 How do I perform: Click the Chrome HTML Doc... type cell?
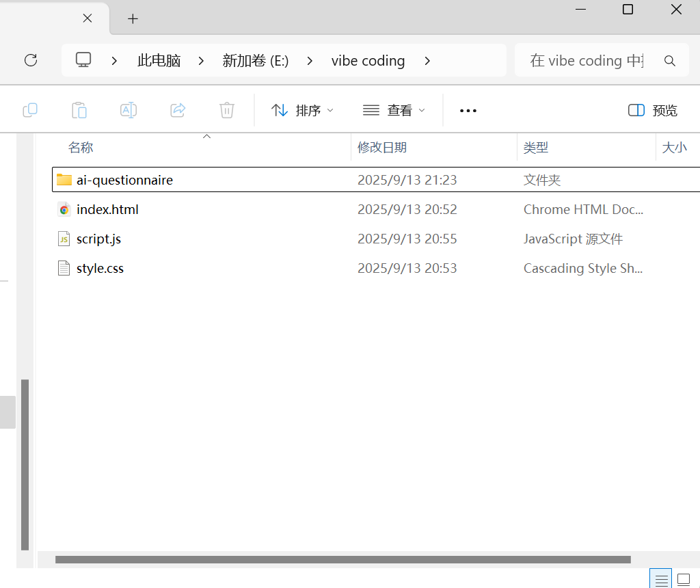[x=583, y=209]
